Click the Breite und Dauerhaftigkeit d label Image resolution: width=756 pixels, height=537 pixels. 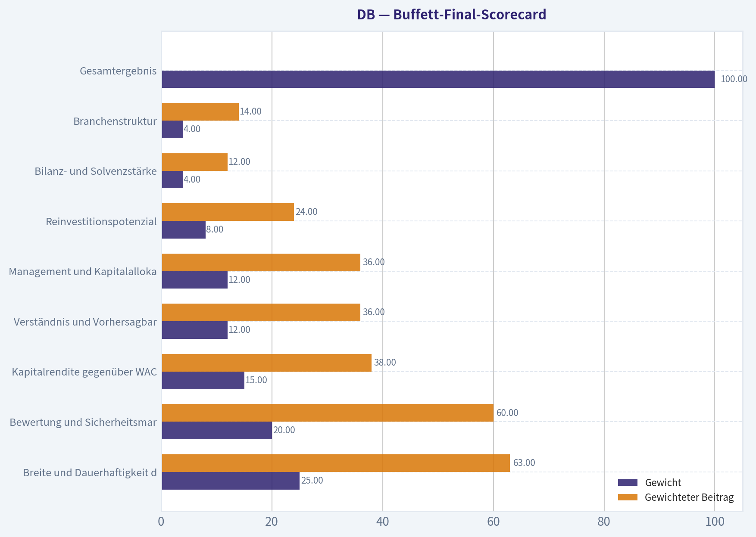90,473
